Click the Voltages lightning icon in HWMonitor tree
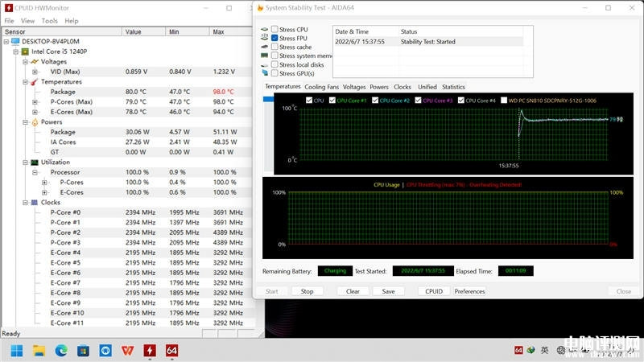This screenshot has width=644, height=362. pos(35,62)
